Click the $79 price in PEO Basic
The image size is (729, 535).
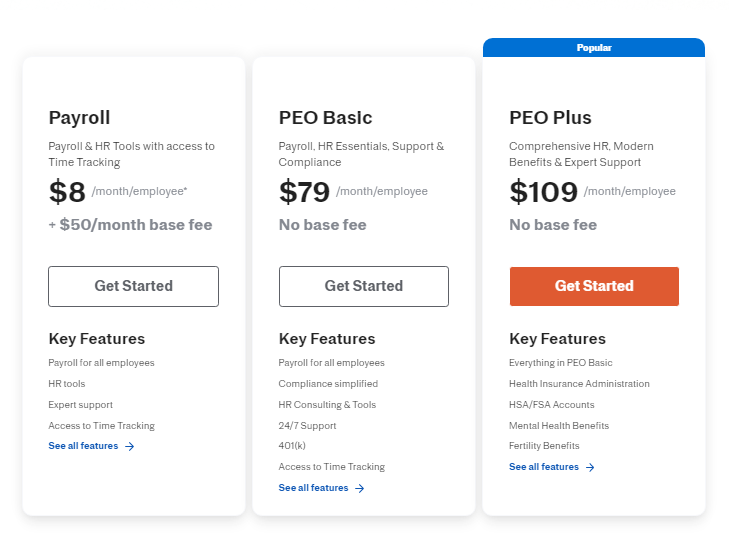[x=303, y=192]
